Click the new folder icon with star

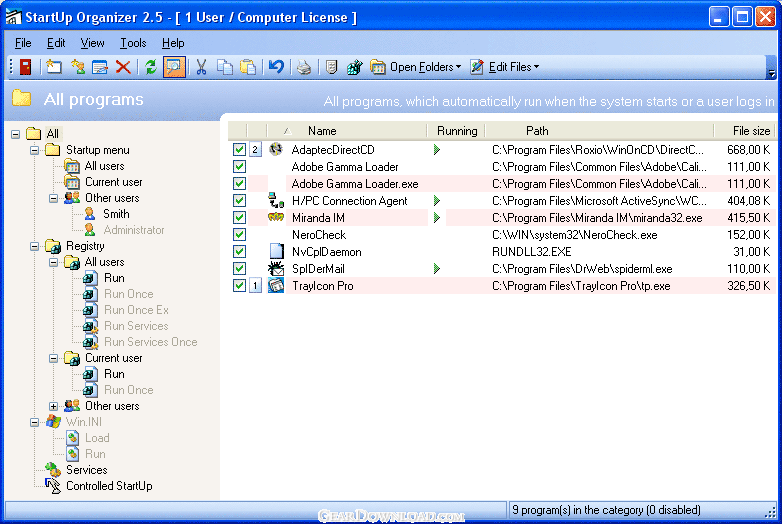coord(54,67)
